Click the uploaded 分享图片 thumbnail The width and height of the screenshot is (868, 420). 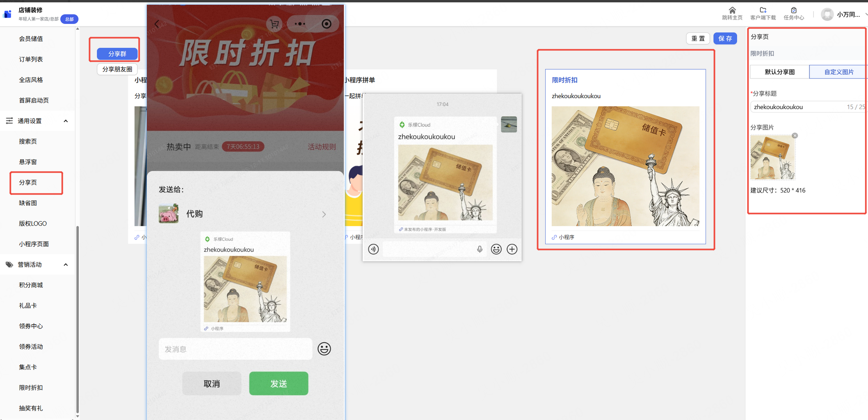773,157
